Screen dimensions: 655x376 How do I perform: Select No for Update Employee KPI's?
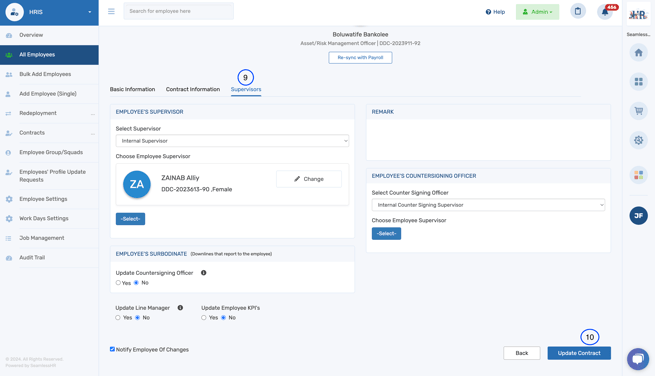(x=223, y=318)
